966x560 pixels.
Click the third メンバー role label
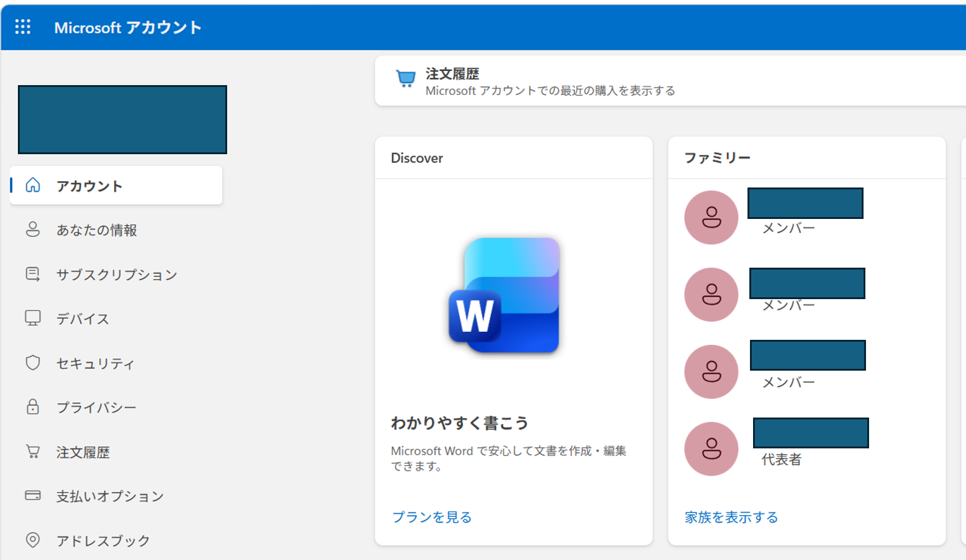tap(788, 382)
